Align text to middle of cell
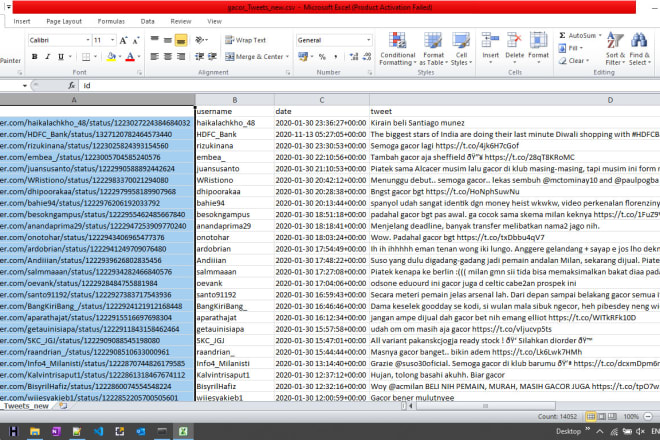Viewport: 660px width, 440px height. pos(168,40)
